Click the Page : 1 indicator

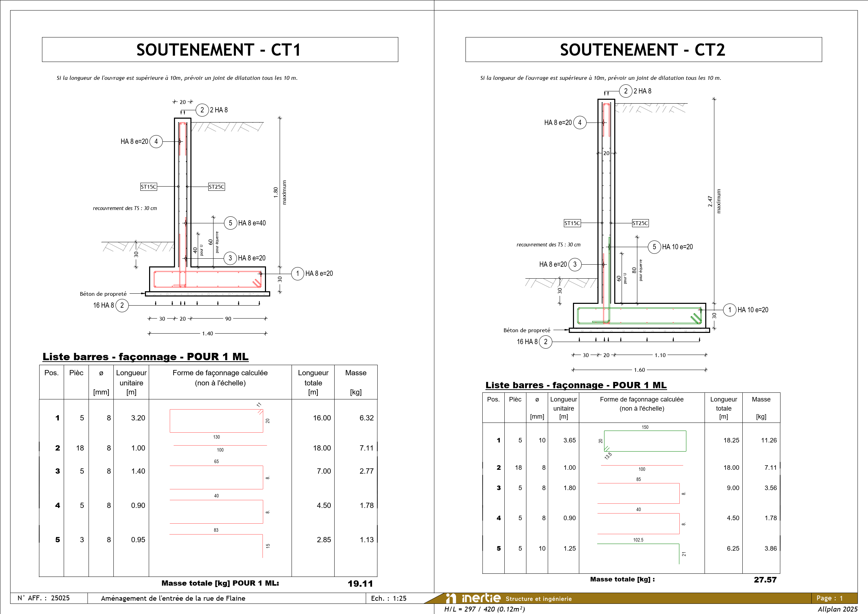(829, 598)
